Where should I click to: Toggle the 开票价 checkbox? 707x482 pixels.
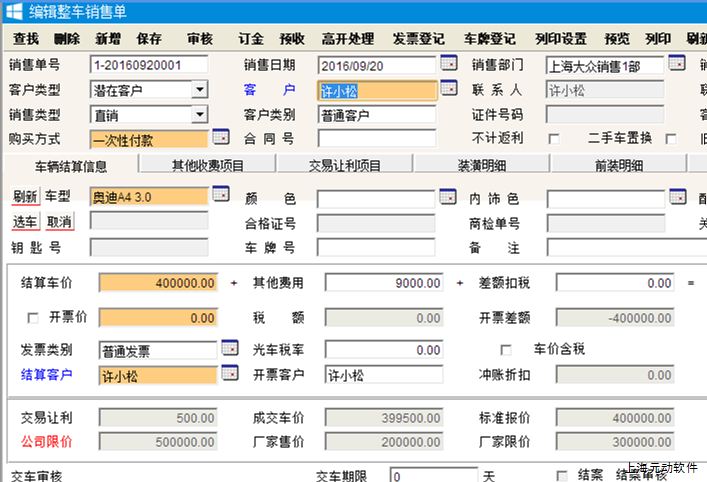(33, 319)
